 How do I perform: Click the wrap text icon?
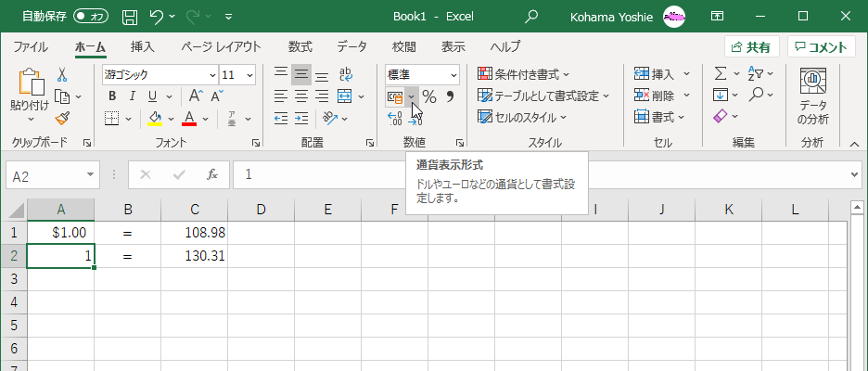[345, 74]
